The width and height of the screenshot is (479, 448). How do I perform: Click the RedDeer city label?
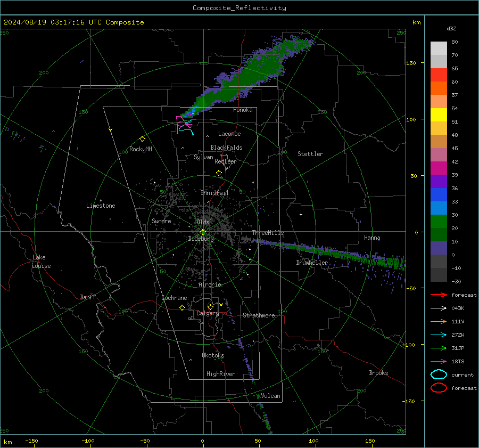click(x=226, y=161)
